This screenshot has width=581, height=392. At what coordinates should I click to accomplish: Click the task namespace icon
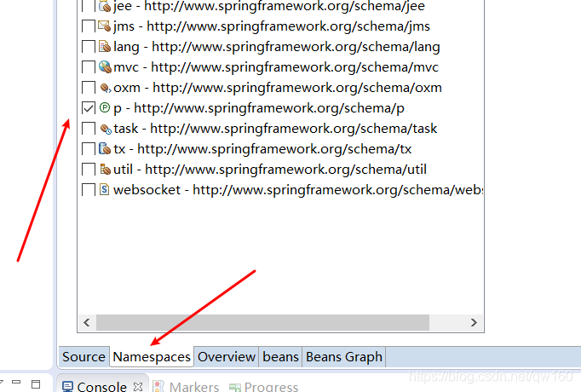click(106, 129)
